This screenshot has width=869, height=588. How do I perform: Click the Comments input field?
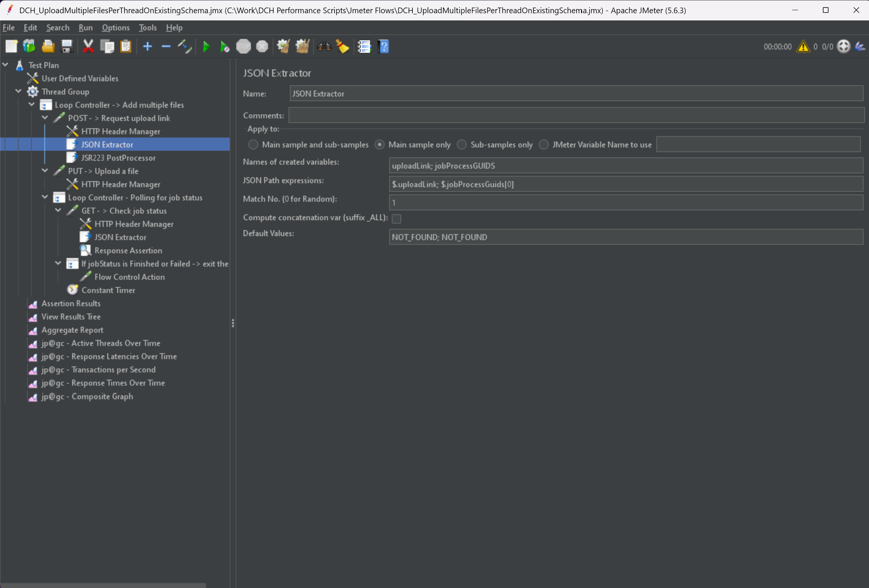pos(576,115)
